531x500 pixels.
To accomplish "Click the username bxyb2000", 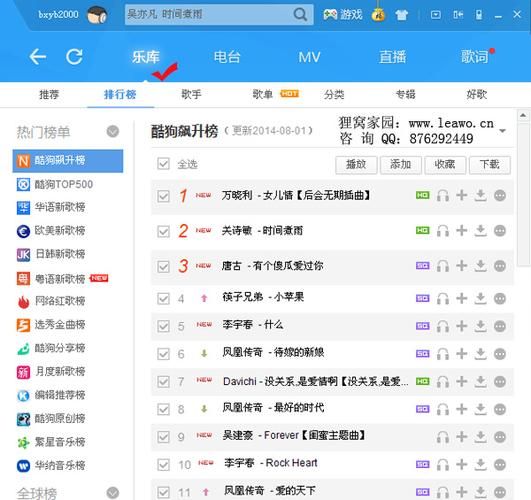I will [58, 15].
